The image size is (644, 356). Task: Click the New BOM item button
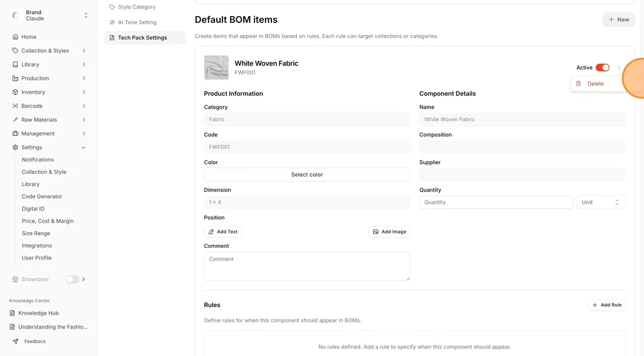tap(619, 20)
